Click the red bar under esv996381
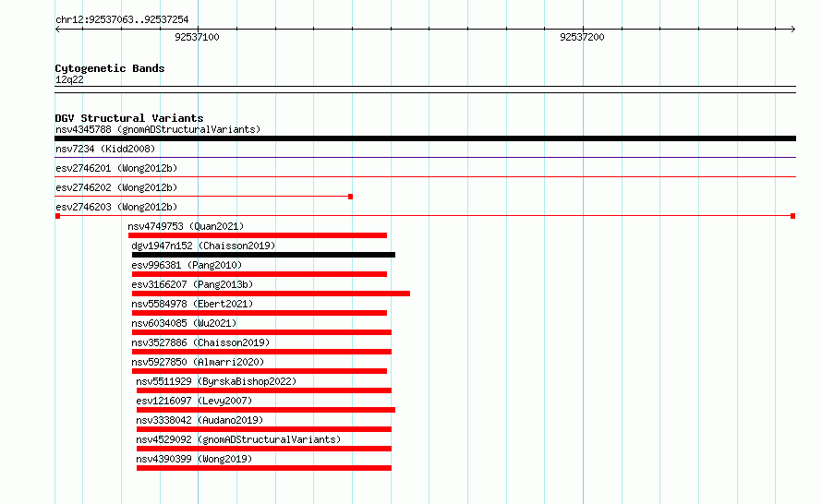 pyautogui.click(x=260, y=274)
